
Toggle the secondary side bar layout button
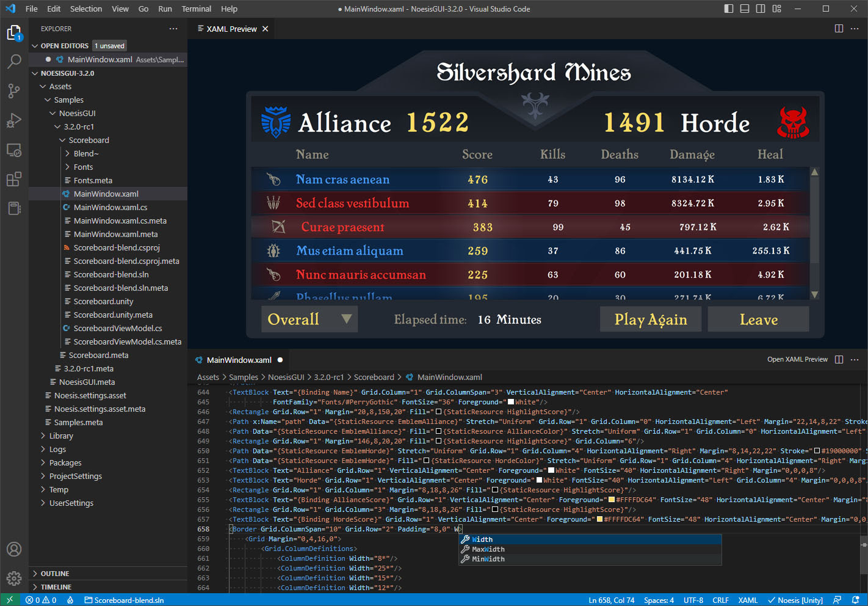[x=761, y=9]
